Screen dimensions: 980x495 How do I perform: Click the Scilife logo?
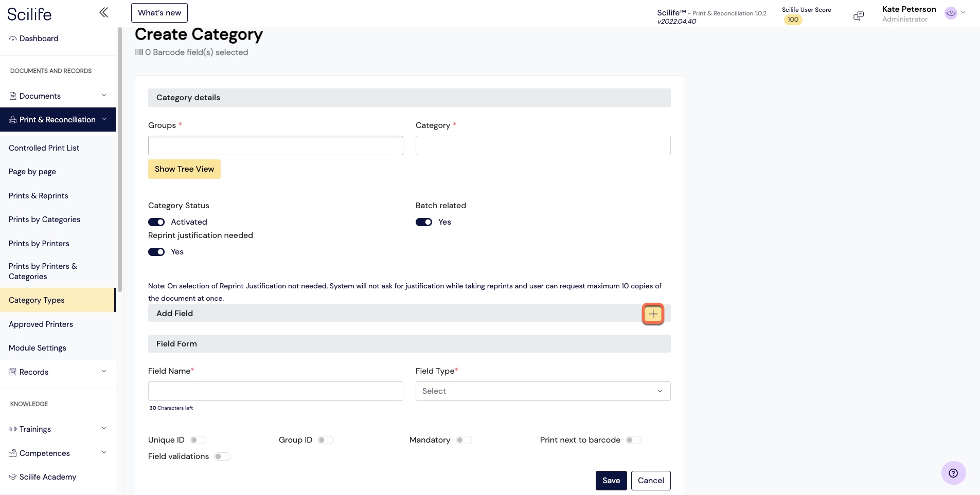click(x=29, y=14)
